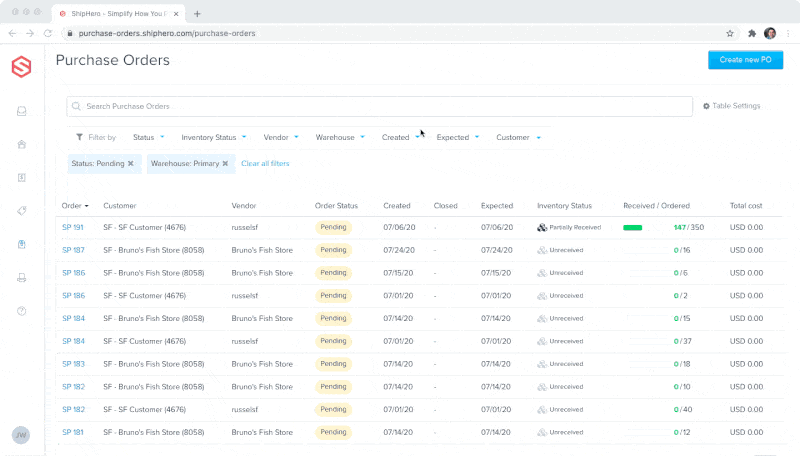Open the orders inbox sidebar icon

pyautogui.click(x=21, y=111)
